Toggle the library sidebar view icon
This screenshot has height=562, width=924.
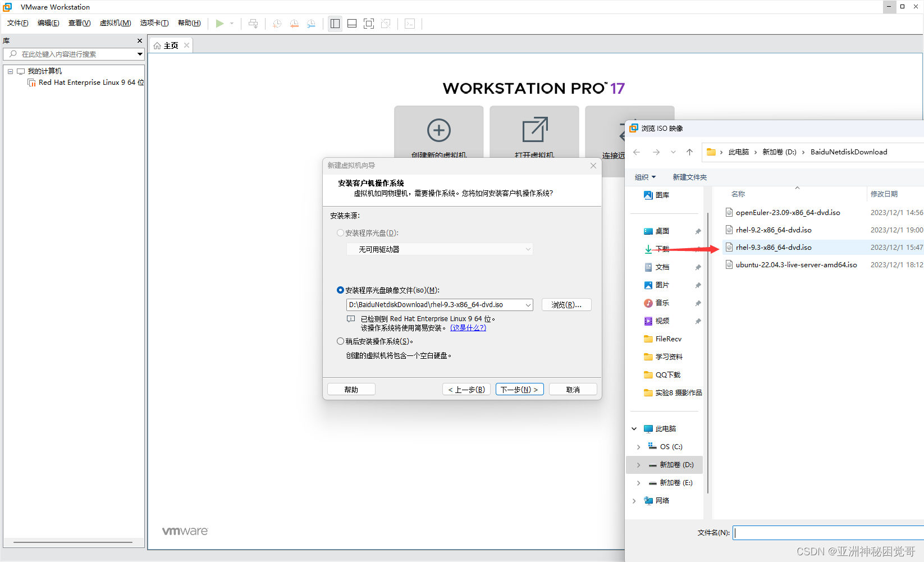point(335,24)
